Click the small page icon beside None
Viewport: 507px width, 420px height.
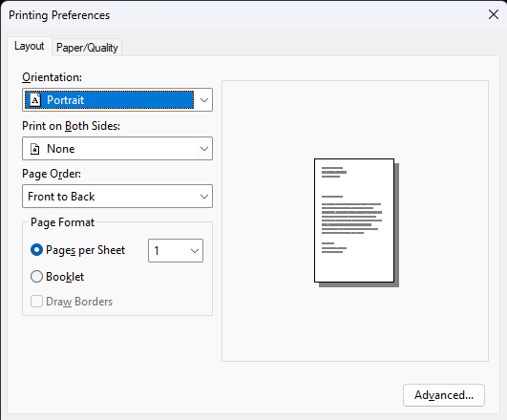pos(35,149)
